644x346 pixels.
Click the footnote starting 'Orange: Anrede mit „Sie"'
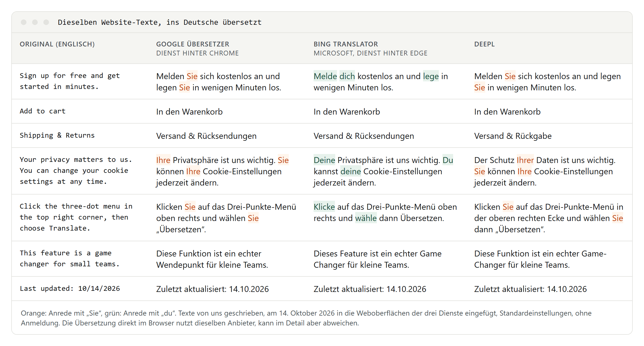pyautogui.click(x=306, y=318)
